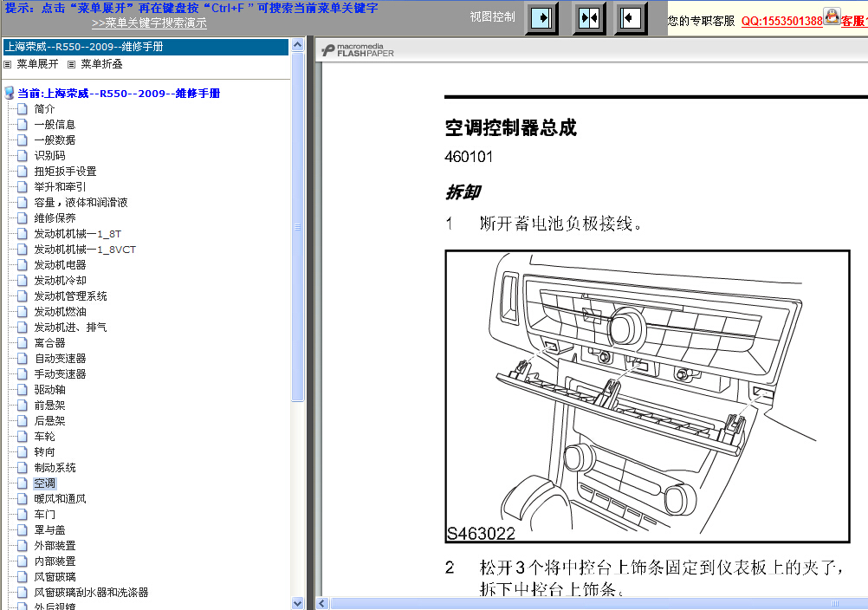Open the 手动变速器 chapter

click(60, 374)
